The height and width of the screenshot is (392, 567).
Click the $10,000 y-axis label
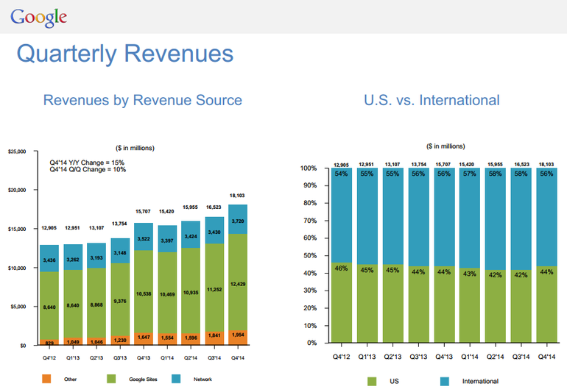coord(17,268)
